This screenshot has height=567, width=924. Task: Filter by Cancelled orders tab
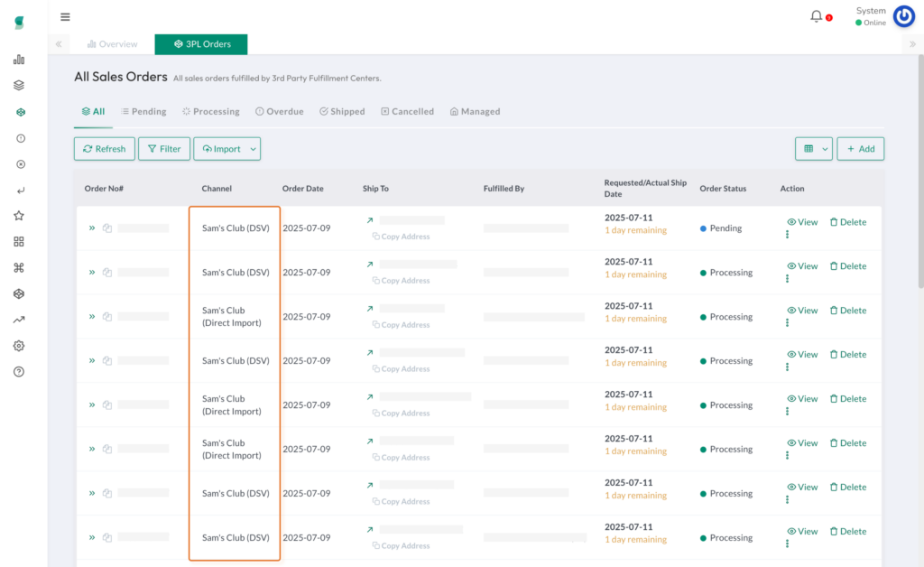point(407,111)
